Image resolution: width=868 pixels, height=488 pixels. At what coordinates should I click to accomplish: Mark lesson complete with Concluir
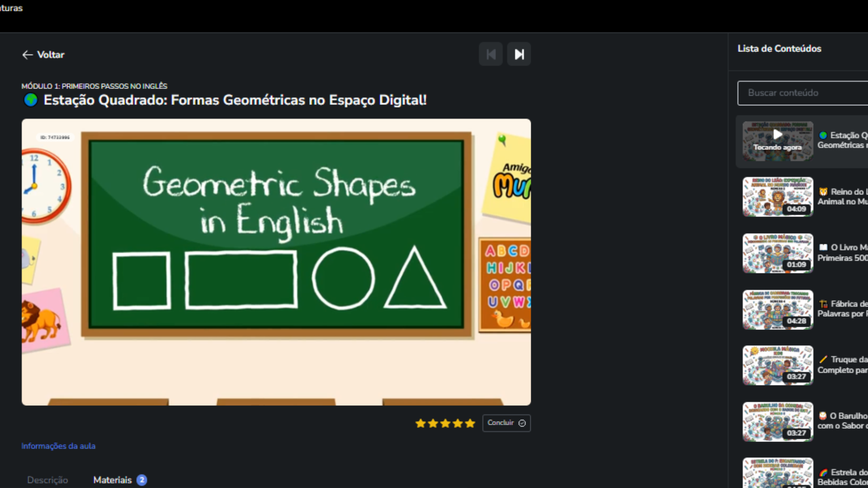click(506, 423)
